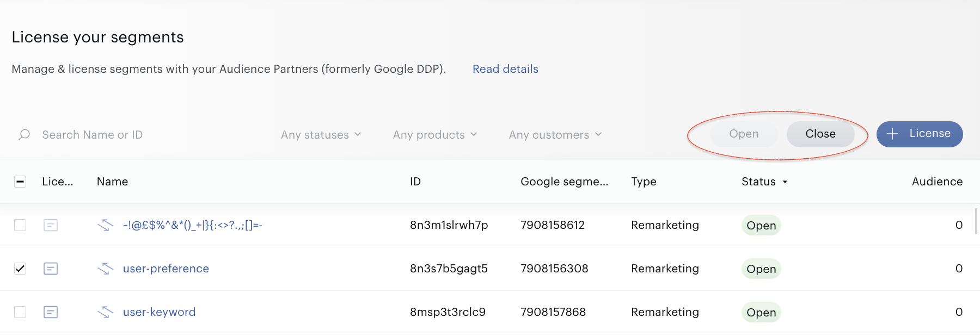Click Remarketing type in user-preference row
980x336 pixels.
665,269
